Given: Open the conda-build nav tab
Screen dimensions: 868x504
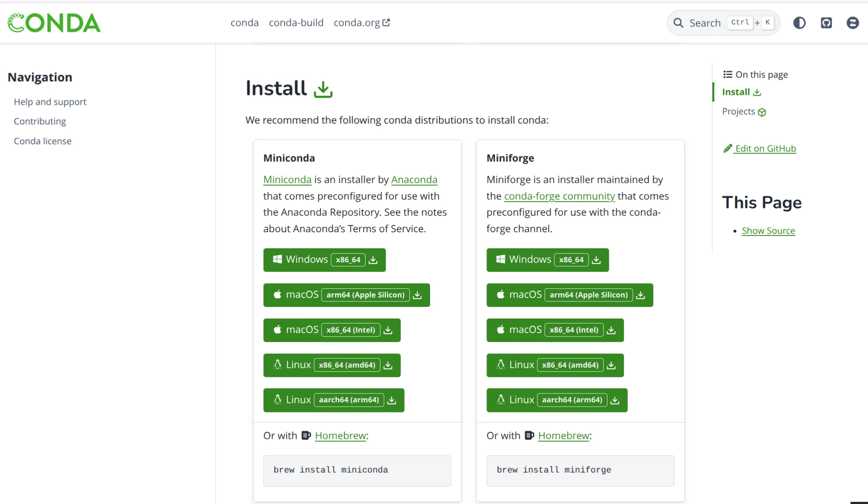Looking at the screenshot, I should click(296, 23).
